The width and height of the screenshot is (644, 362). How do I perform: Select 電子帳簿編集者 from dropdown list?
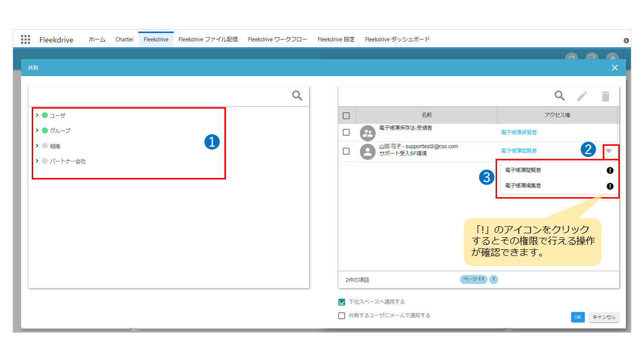[523, 186]
